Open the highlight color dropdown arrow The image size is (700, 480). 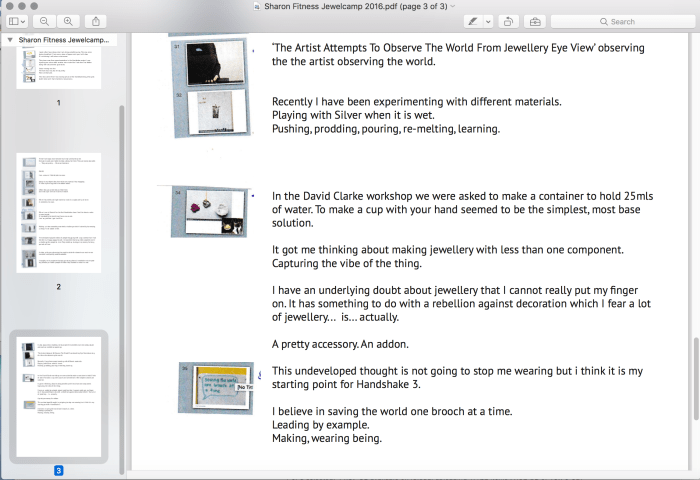[x=488, y=21]
